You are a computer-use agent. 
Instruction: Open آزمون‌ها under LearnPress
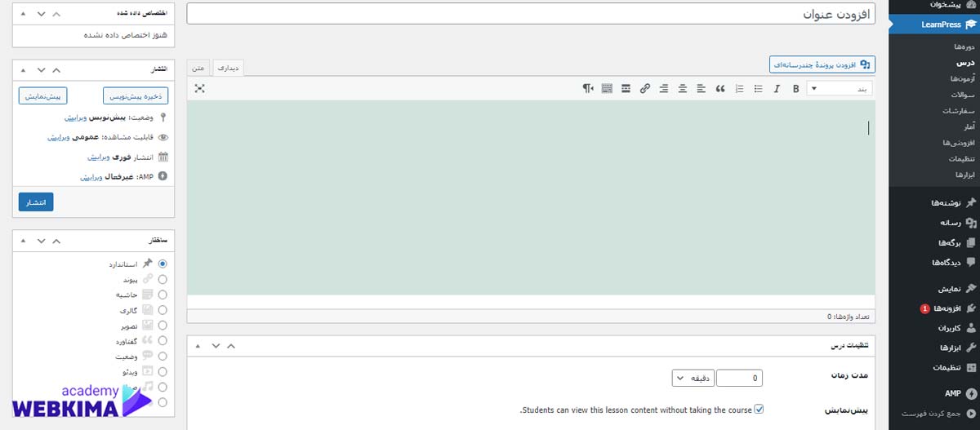point(962,79)
